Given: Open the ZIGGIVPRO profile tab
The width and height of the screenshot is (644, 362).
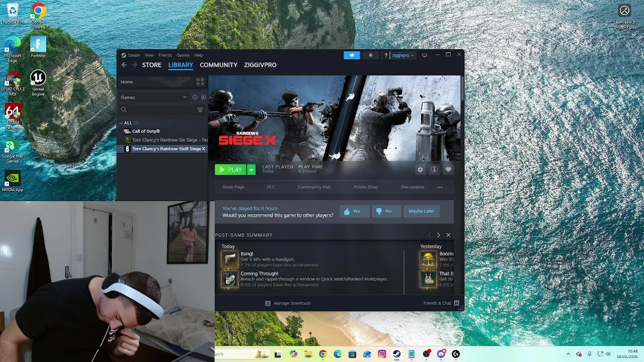Looking at the screenshot, I should click(x=260, y=65).
